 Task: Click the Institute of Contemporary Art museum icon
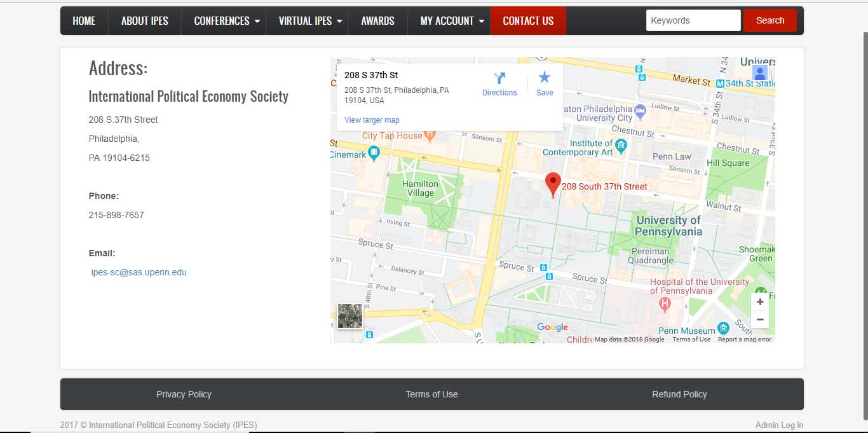[621, 146]
